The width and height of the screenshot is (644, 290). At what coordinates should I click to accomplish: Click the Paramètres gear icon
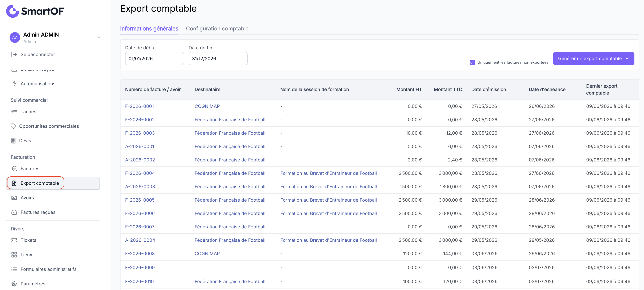click(14, 284)
